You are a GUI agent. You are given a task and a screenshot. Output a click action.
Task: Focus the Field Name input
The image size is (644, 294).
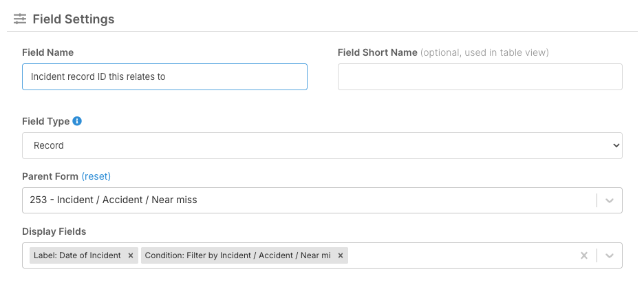(164, 76)
